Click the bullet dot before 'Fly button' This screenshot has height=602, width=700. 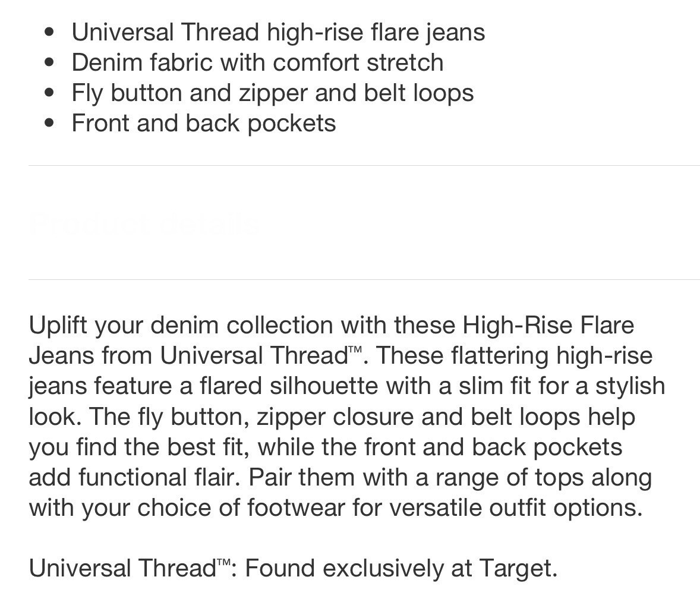(x=49, y=93)
